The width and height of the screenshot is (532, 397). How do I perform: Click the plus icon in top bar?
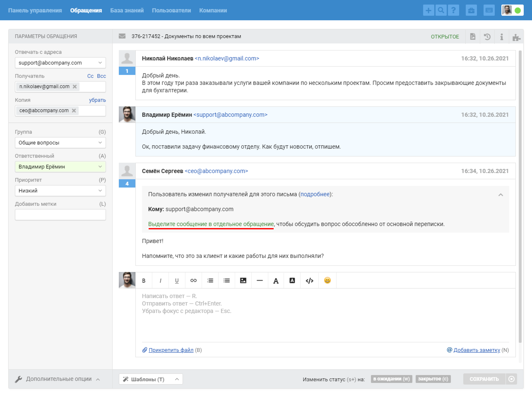pyautogui.click(x=428, y=10)
